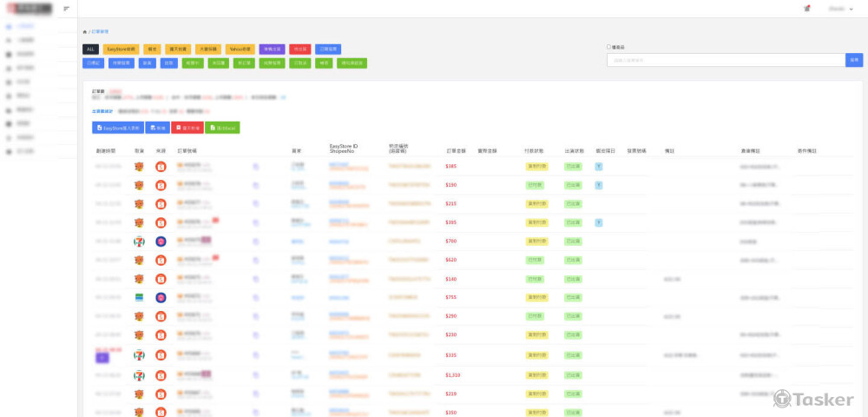The height and width of the screenshot is (417, 868).
Task: Click the 7-Eleven icon in $1,310 row
Action: point(139,375)
